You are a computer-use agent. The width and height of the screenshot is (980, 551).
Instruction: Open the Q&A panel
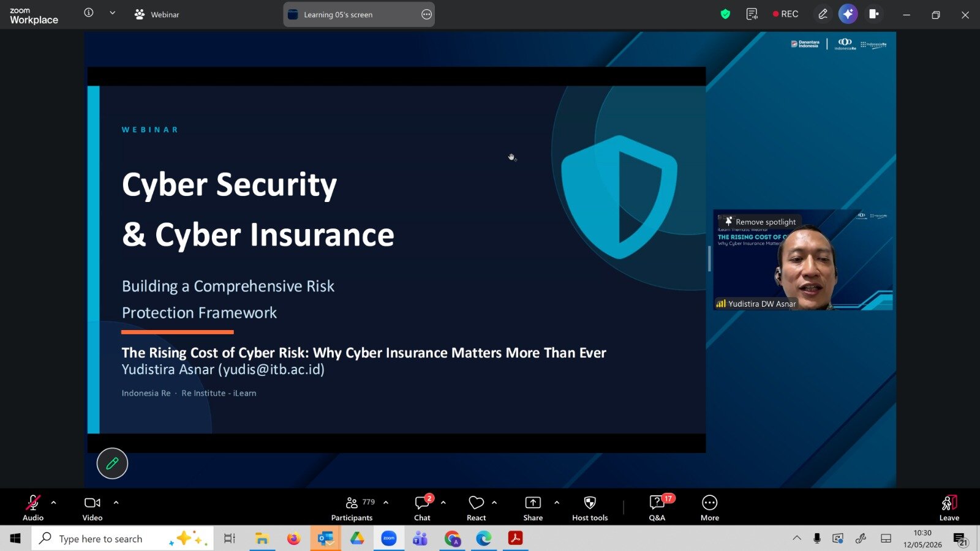click(x=657, y=508)
